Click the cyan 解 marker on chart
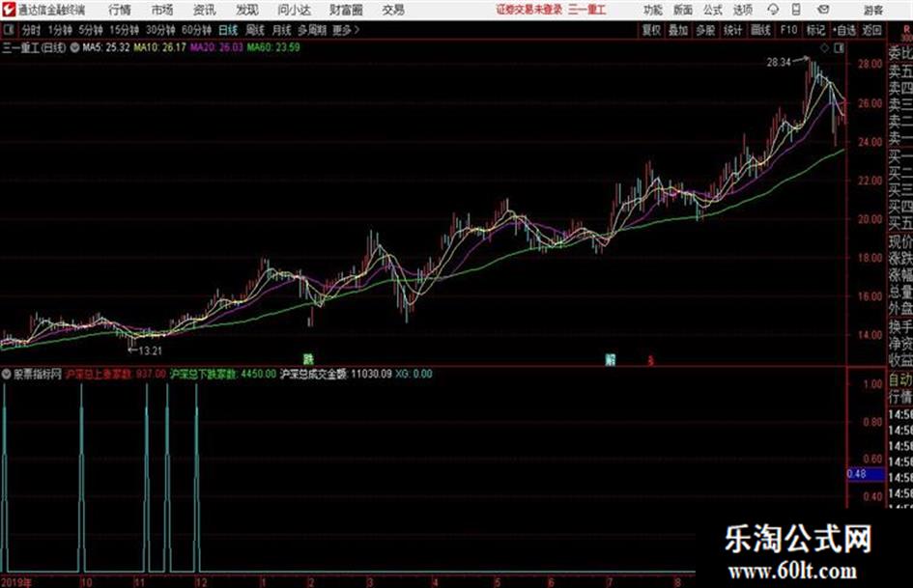 point(610,359)
